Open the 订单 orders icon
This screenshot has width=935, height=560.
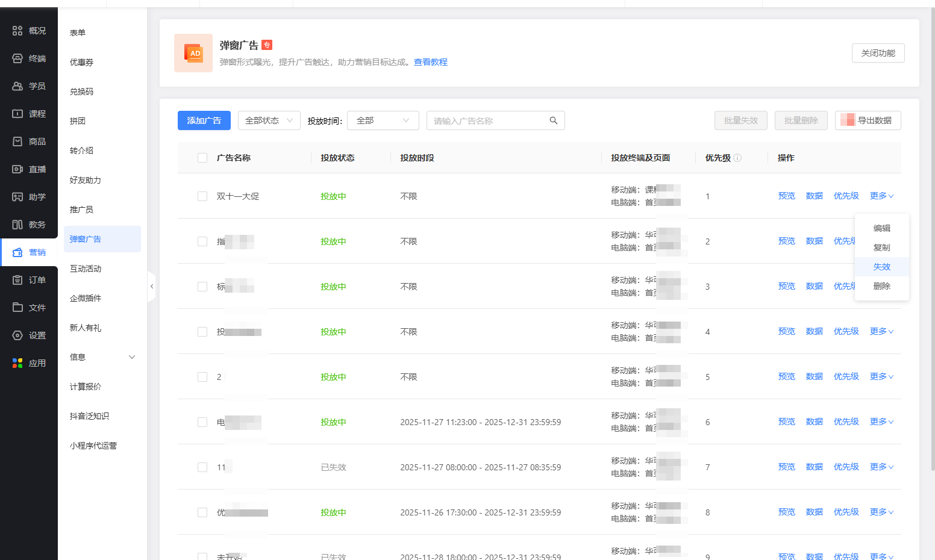[x=17, y=280]
